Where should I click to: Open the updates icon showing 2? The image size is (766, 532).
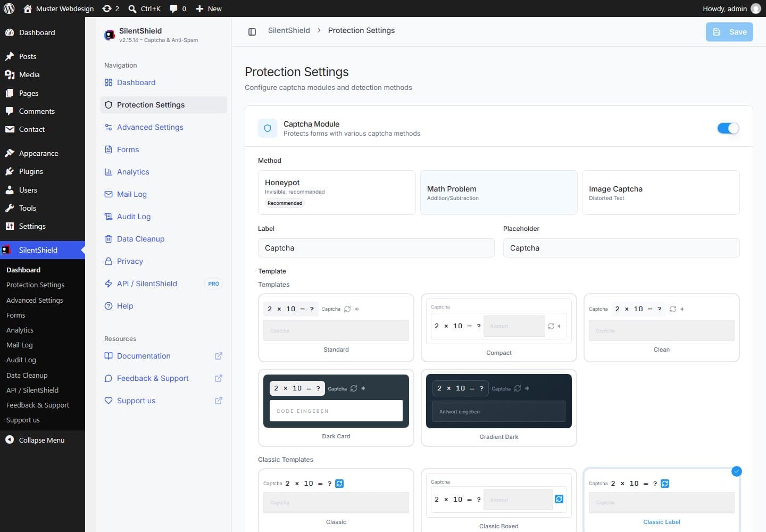coord(111,9)
